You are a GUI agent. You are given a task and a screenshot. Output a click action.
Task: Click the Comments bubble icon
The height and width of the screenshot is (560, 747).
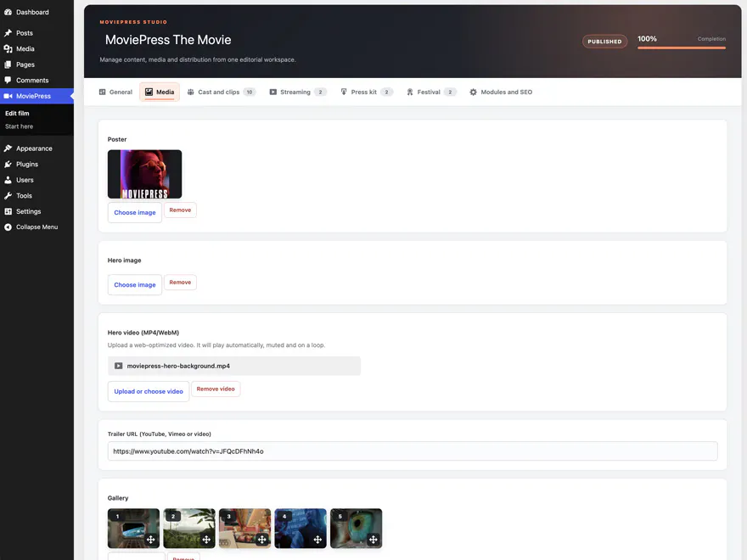pyautogui.click(x=8, y=80)
